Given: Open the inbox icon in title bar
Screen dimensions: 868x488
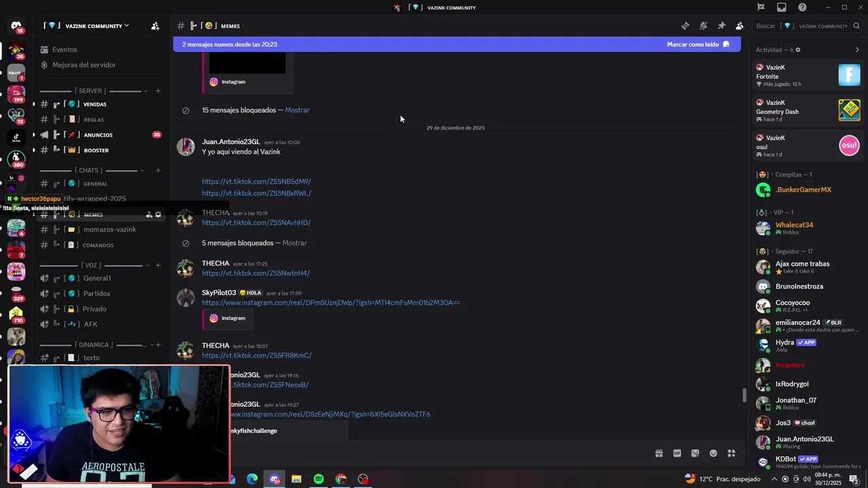Looking at the screenshot, I should 782,7.
